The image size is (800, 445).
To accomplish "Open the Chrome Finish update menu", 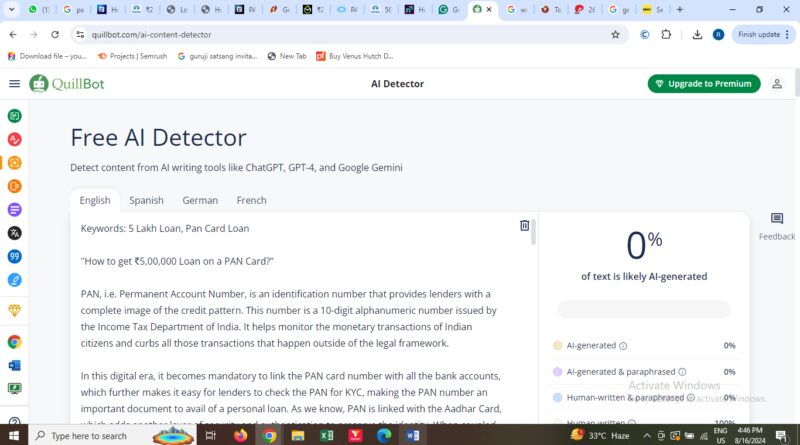I will tap(763, 35).
